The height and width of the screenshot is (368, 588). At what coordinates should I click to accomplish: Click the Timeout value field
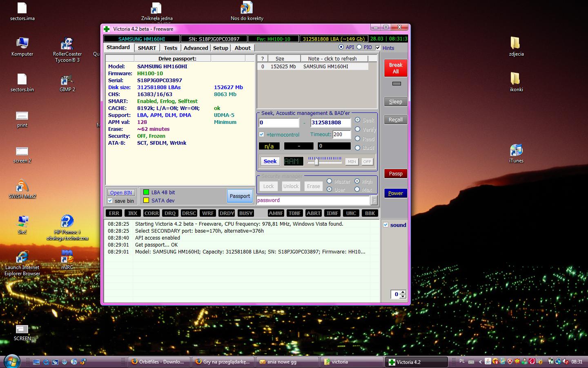tap(341, 135)
